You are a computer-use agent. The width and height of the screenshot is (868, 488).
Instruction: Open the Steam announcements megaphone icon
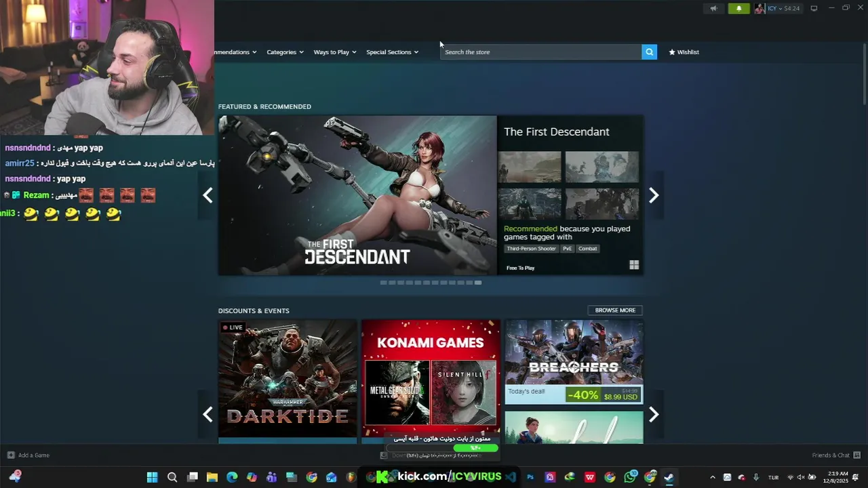[x=713, y=8]
